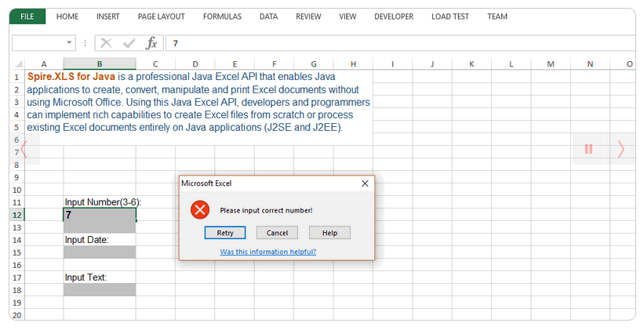Open the DEVELOPER tab

pyautogui.click(x=394, y=16)
